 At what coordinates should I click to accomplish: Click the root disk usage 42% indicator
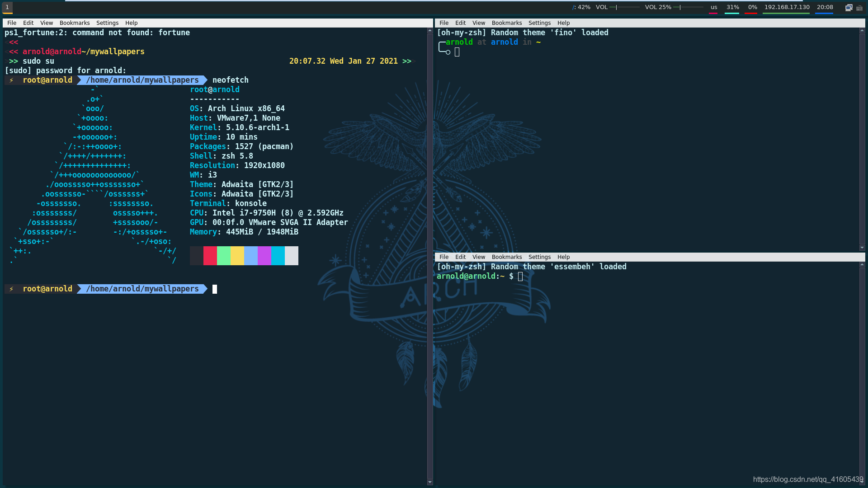pos(581,7)
